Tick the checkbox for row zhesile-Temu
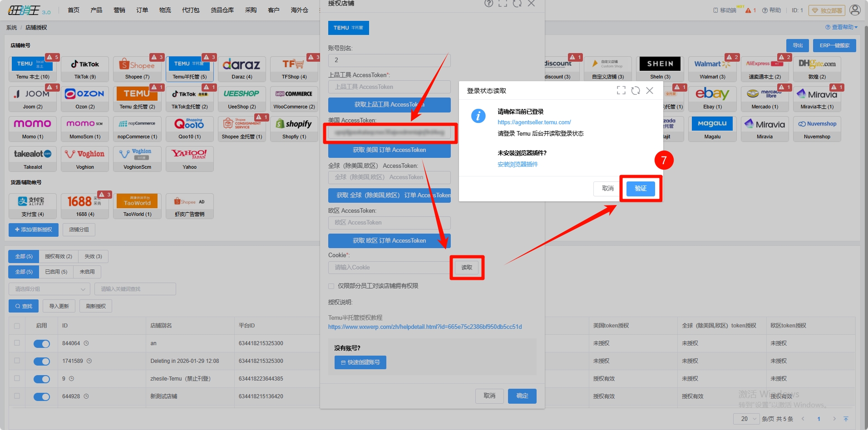868x430 pixels. pos(17,378)
